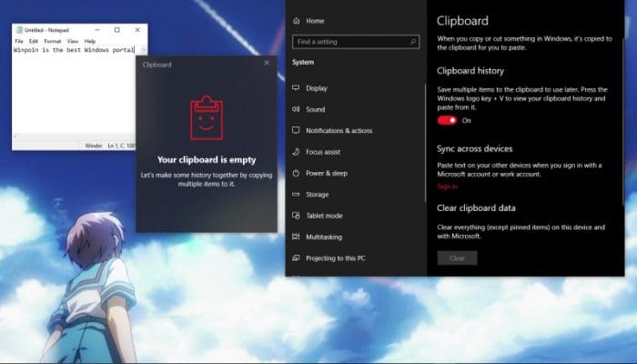Click the Home icon in Settings
The height and width of the screenshot is (364, 637).
[x=297, y=20]
